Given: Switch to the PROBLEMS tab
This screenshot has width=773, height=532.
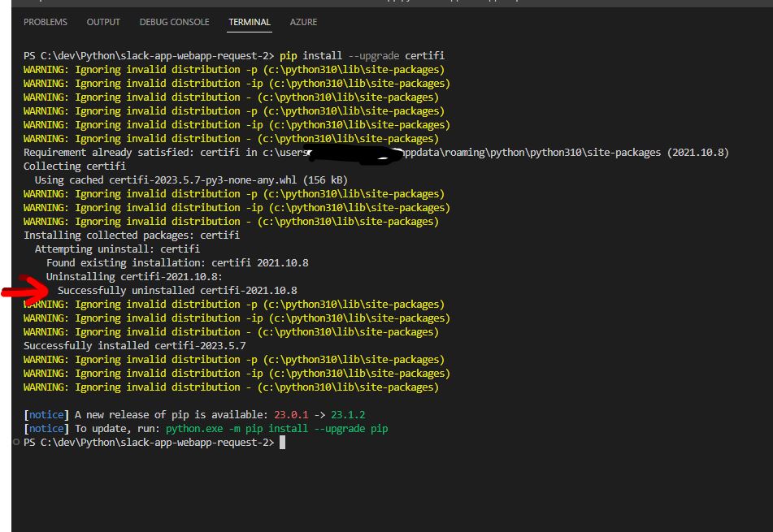Looking at the screenshot, I should click(x=45, y=22).
